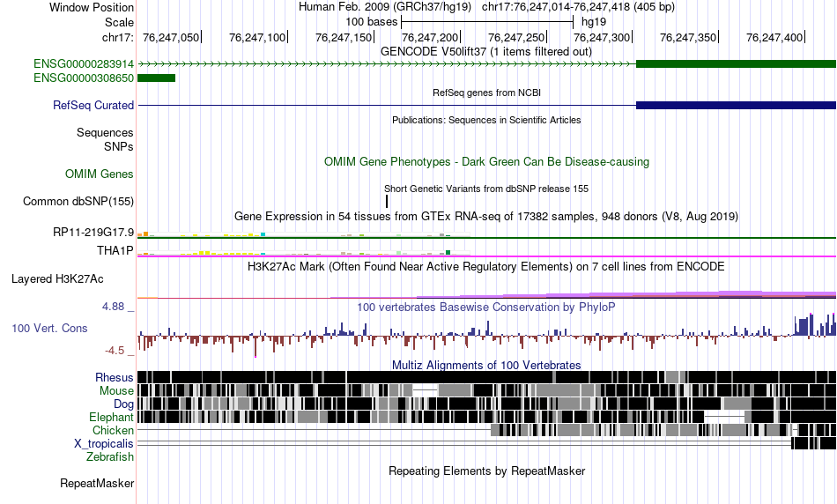The image size is (837, 504).
Task: Click the Sequences track label
Action: point(105,132)
